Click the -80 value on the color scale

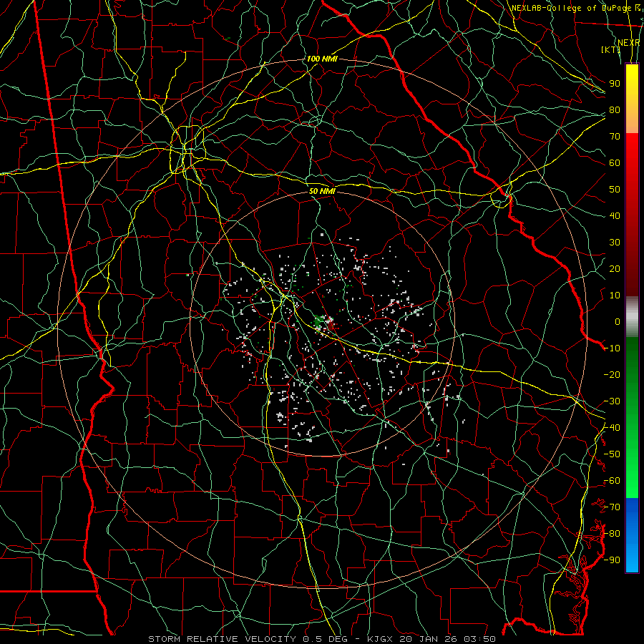pyautogui.click(x=612, y=534)
